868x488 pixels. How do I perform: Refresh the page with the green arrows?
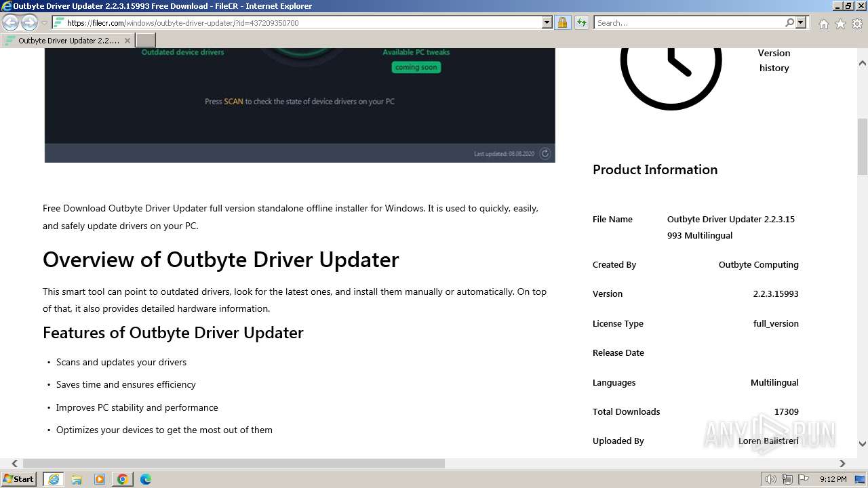pos(582,22)
